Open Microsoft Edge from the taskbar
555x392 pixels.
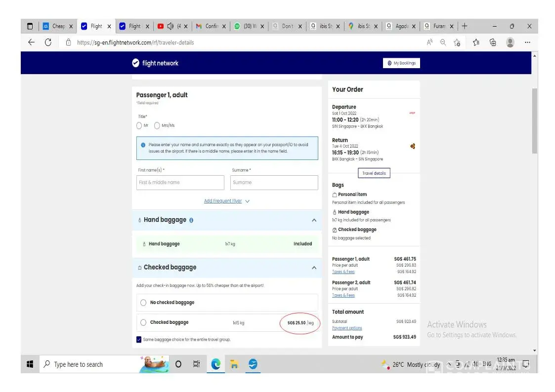[x=216, y=364]
